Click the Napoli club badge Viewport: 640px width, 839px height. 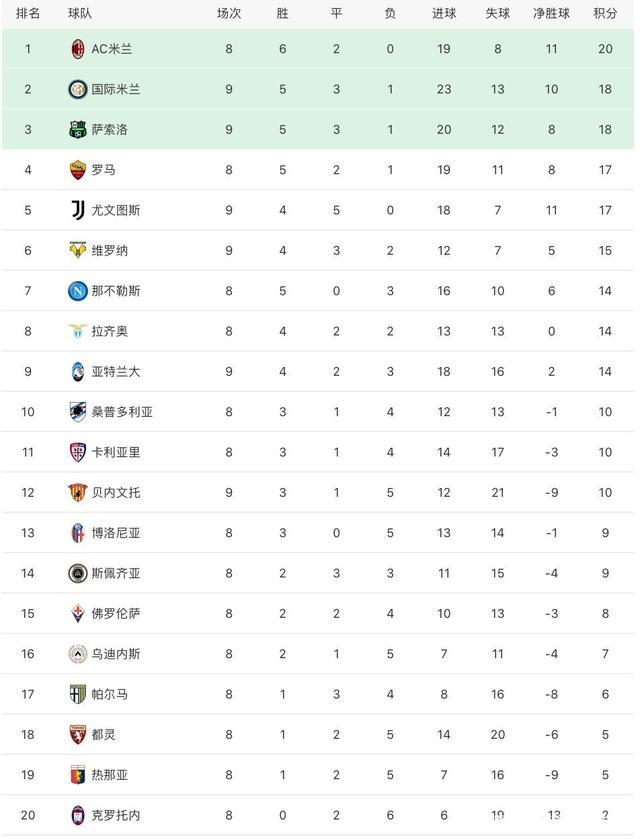click(77, 291)
